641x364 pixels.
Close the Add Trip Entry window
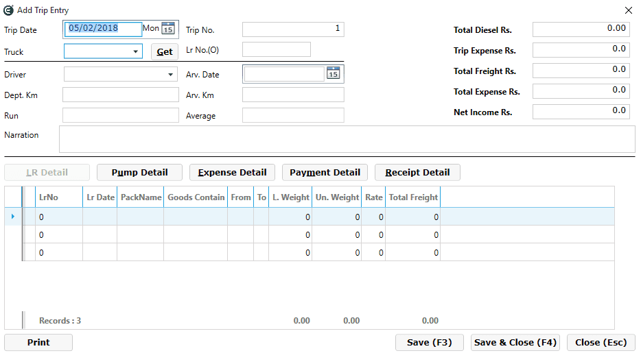(x=628, y=10)
